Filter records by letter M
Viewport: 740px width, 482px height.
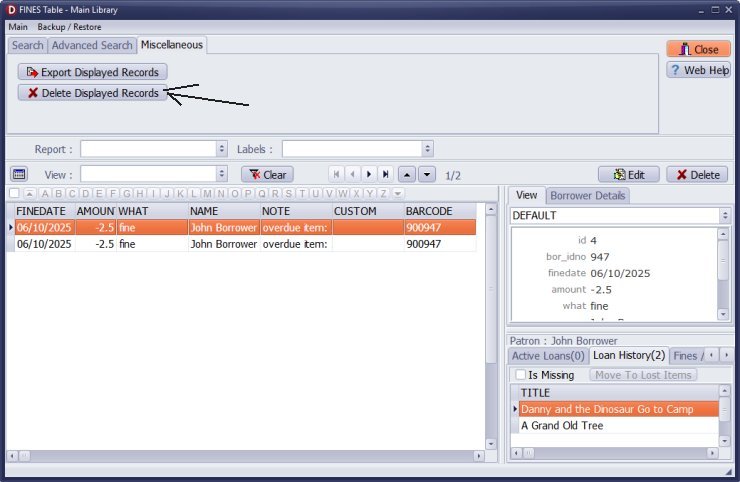tap(207, 193)
